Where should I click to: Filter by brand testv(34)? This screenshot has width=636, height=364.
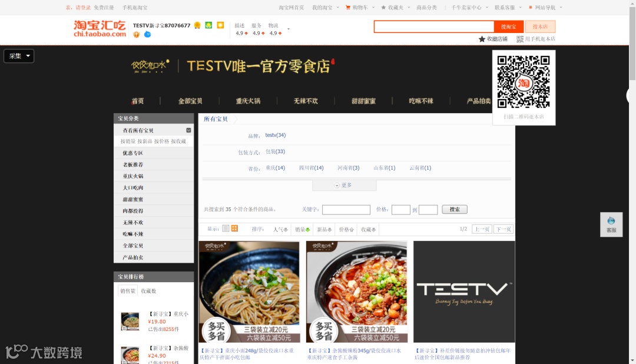click(x=276, y=135)
